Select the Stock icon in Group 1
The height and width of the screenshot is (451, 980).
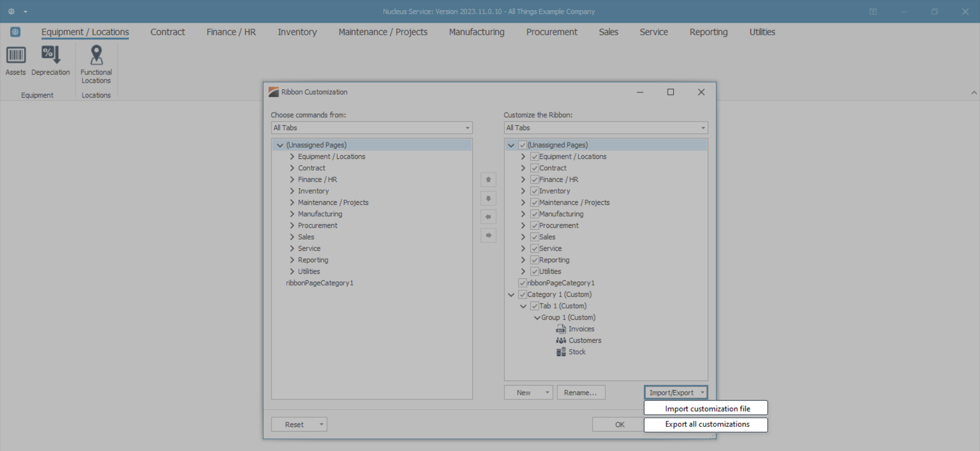click(x=561, y=352)
